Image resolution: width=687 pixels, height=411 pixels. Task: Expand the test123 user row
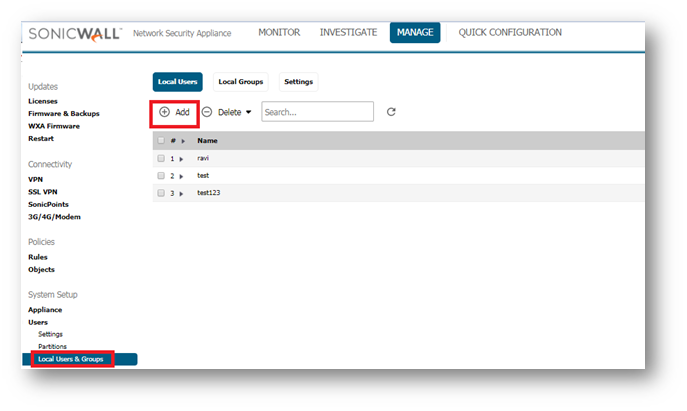click(181, 193)
